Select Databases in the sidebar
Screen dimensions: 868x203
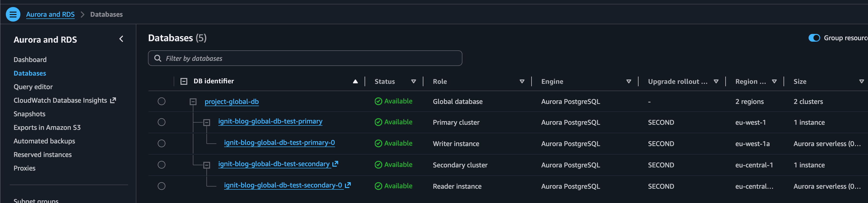30,73
